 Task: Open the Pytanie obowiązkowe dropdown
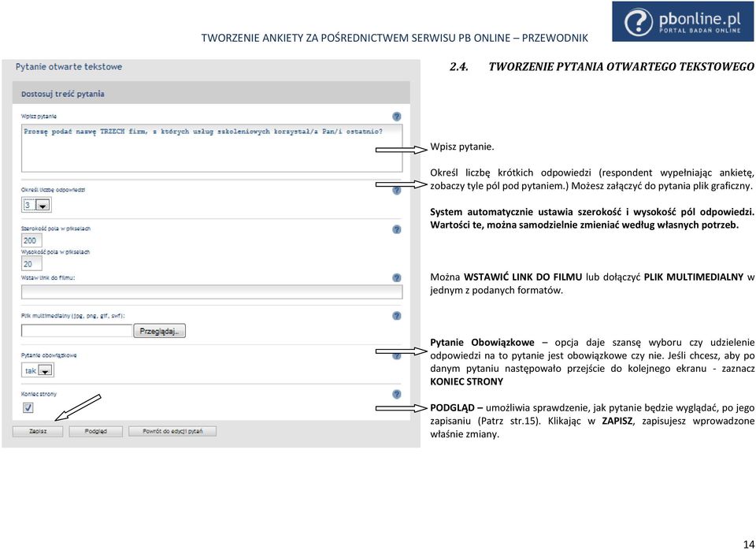(x=38, y=370)
